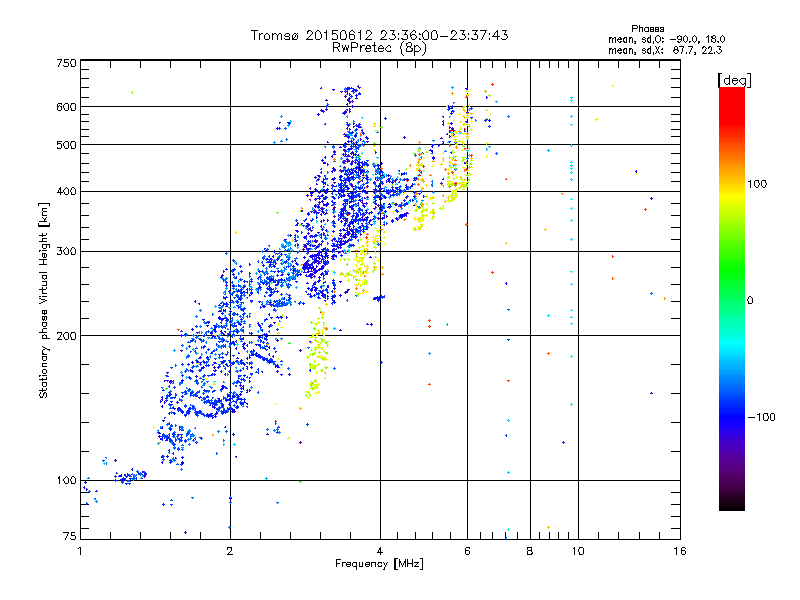This screenshot has height=600, width=800.
Task: Click the phase colorbar
Action: pyautogui.click(x=732, y=298)
